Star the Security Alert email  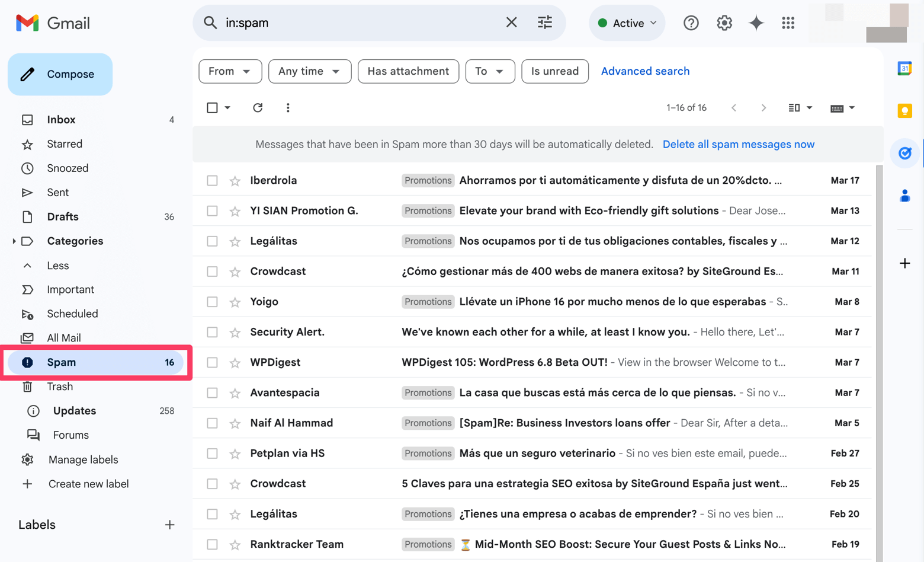pos(235,333)
